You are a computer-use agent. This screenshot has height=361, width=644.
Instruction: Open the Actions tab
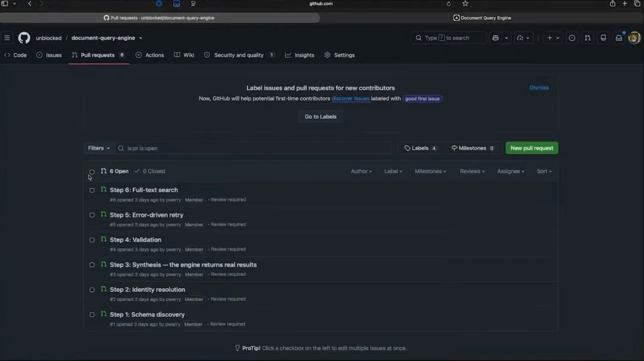tap(150, 55)
